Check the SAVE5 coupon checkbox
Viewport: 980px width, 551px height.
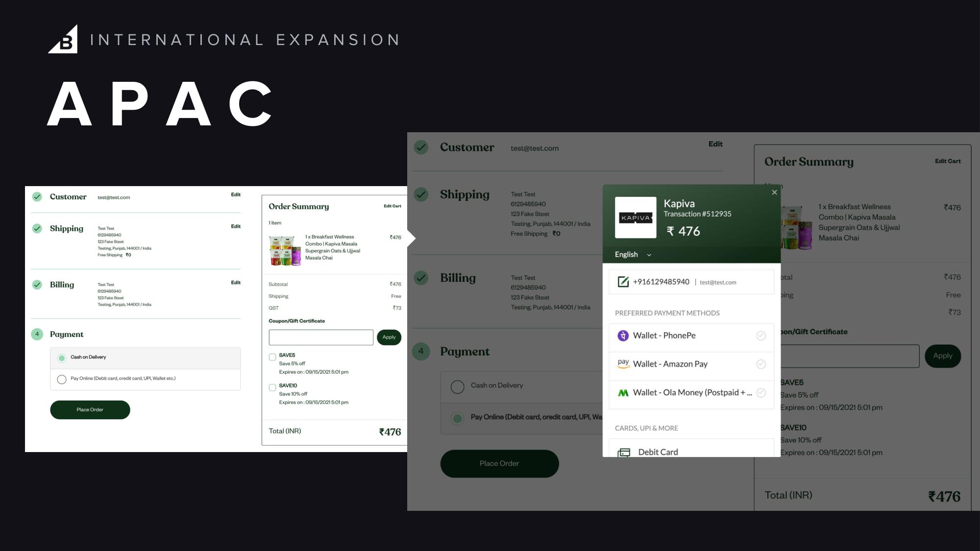(272, 355)
